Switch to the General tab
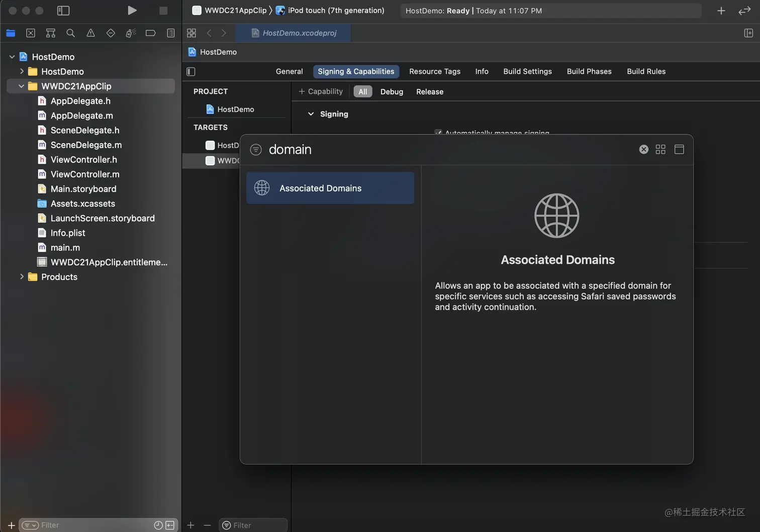The height and width of the screenshot is (532, 760). click(x=289, y=71)
